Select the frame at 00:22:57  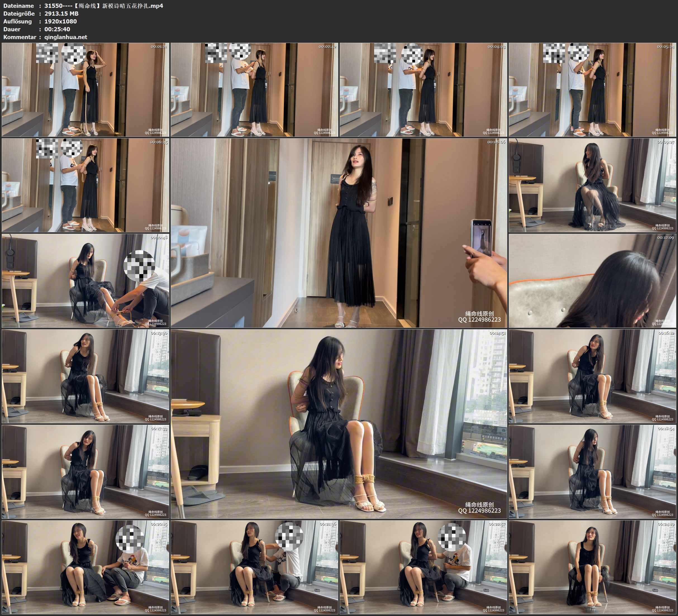423,568
